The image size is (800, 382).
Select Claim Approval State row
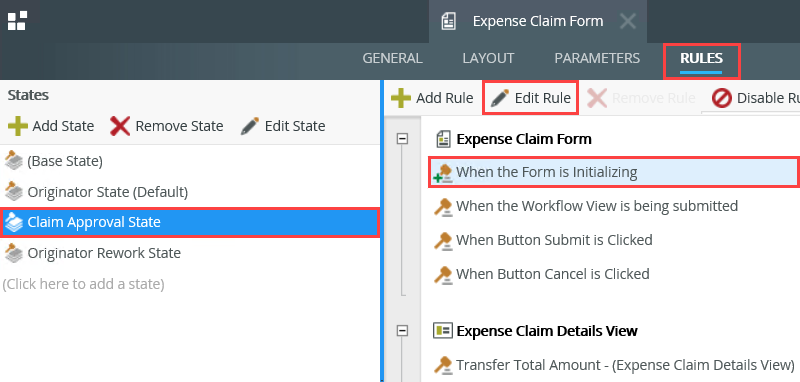tap(190, 222)
